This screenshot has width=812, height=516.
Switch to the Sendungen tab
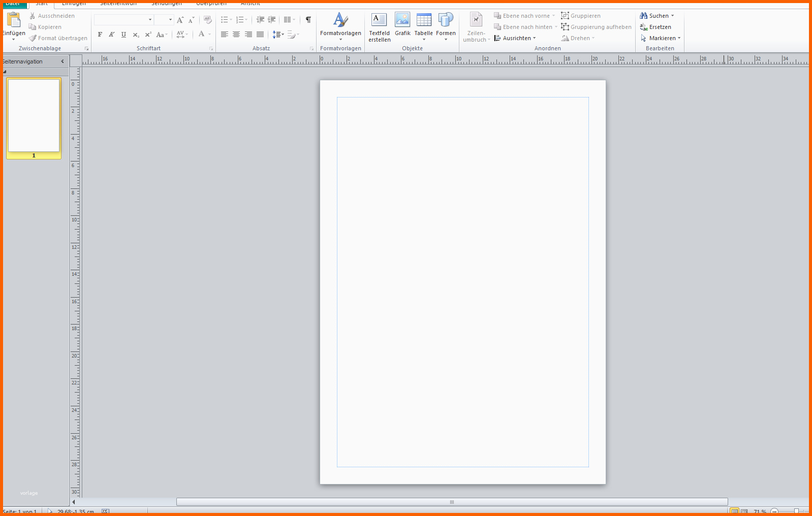167,4
